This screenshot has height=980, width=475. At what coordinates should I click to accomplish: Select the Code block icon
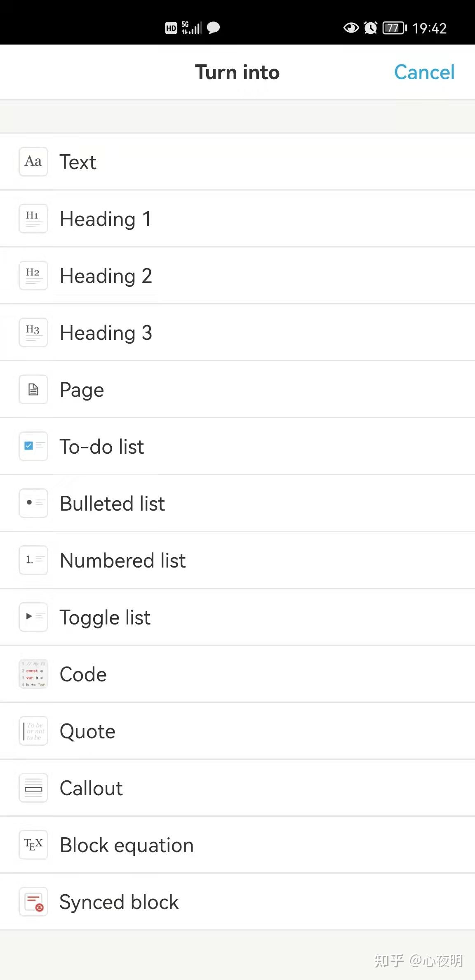pyautogui.click(x=33, y=674)
